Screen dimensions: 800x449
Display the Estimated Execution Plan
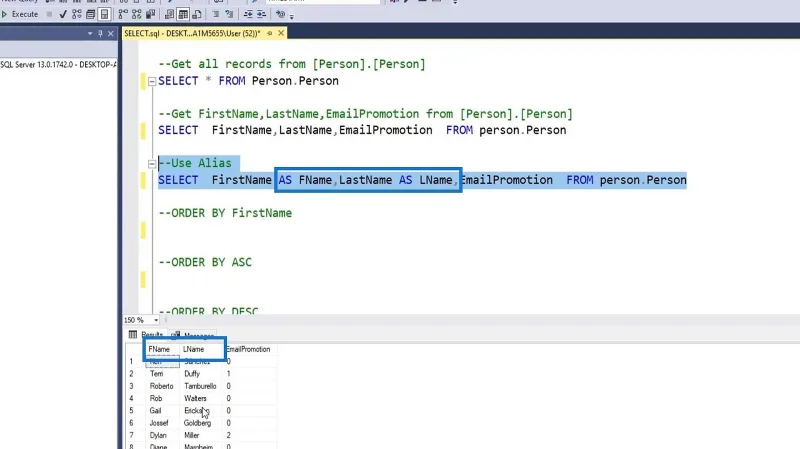77,14
